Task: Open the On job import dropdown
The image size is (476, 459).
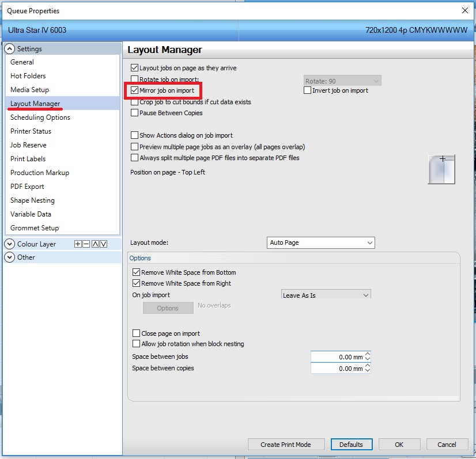Action: (326, 294)
